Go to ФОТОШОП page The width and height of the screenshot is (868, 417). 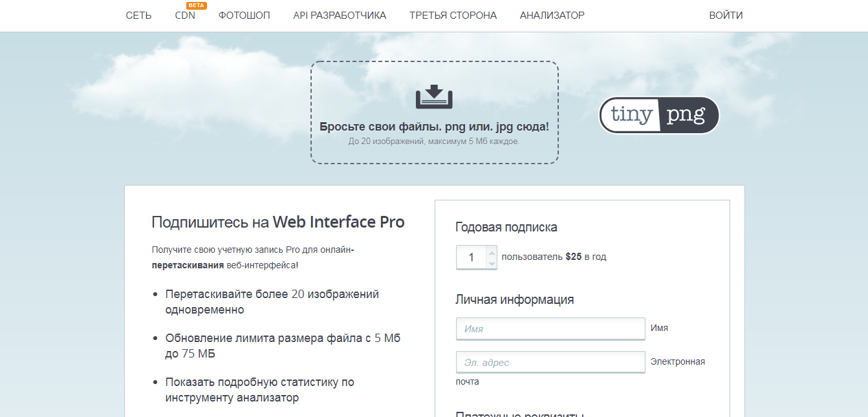pos(244,15)
